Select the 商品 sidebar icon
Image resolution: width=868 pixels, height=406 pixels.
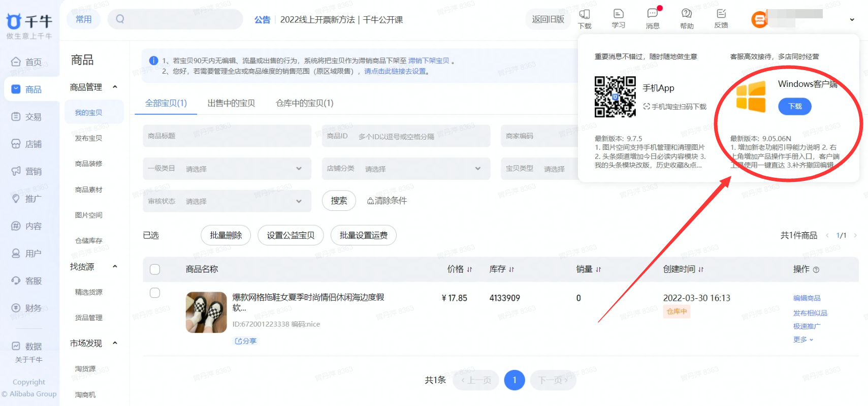pyautogui.click(x=16, y=89)
